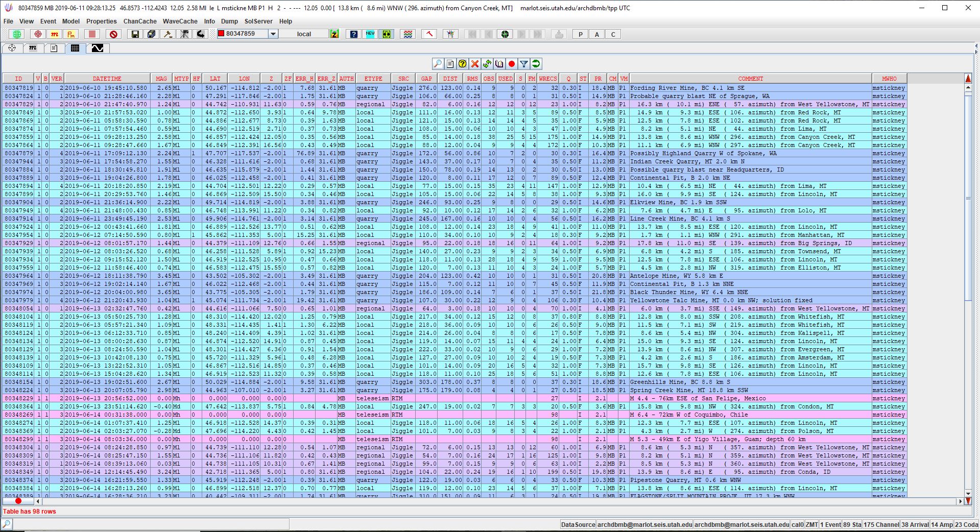Sort table by DATETIME column header
Screen dimensions: 980x532
[x=107, y=79]
